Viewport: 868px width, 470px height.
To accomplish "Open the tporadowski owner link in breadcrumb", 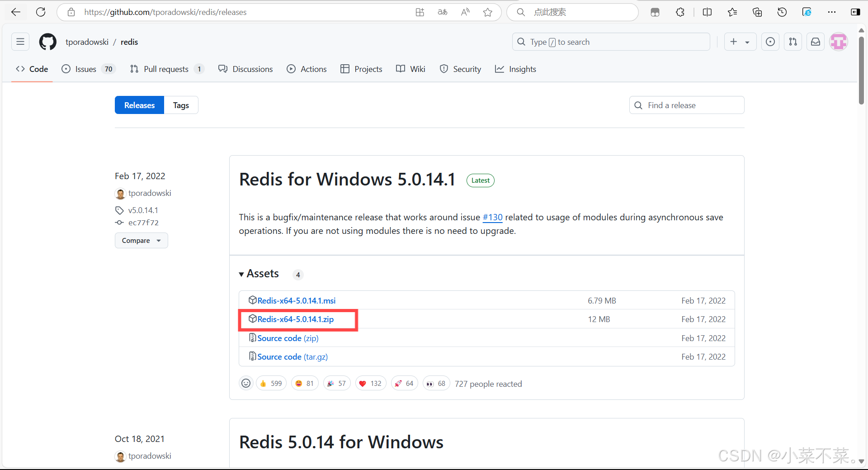I will (87, 42).
